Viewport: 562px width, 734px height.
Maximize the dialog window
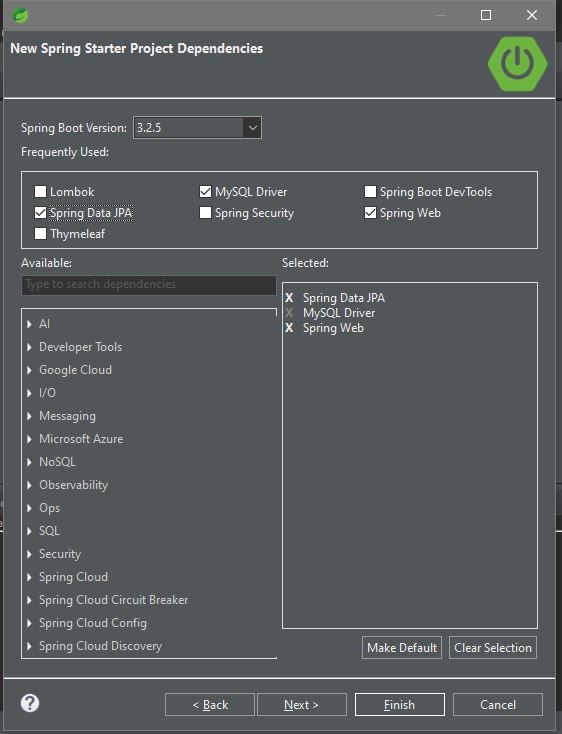[x=486, y=15]
